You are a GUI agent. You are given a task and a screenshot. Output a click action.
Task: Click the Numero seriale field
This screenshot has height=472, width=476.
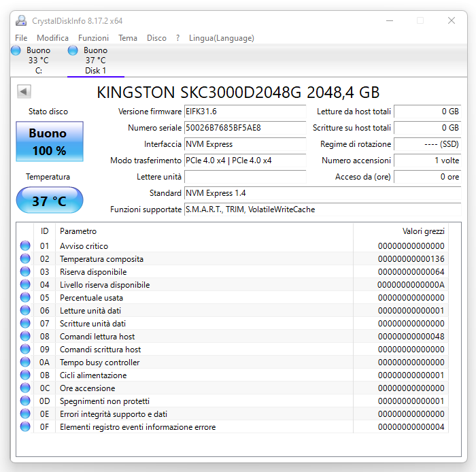tap(245, 128)
